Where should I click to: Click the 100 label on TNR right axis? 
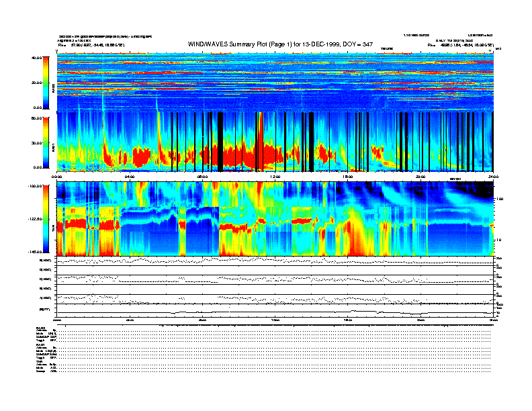pos(500,199)
